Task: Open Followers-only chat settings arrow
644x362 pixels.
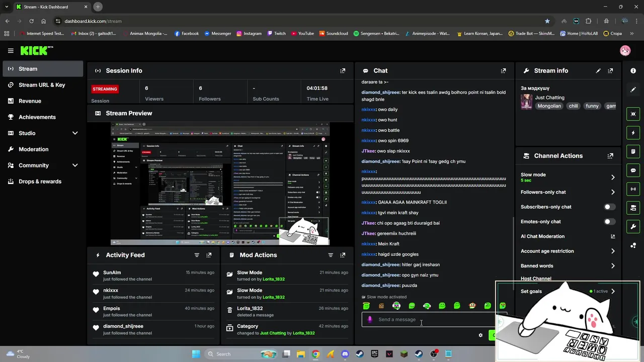Action: coord(612,192)
